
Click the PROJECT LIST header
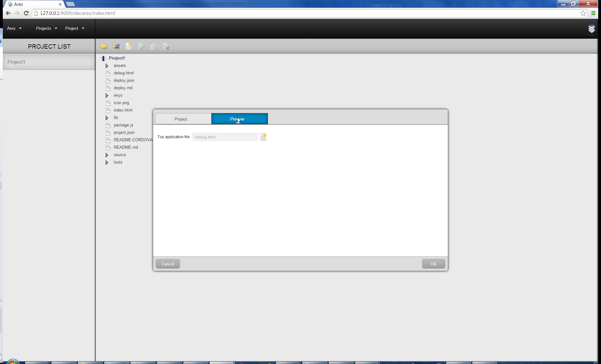[x=49, y=46]
